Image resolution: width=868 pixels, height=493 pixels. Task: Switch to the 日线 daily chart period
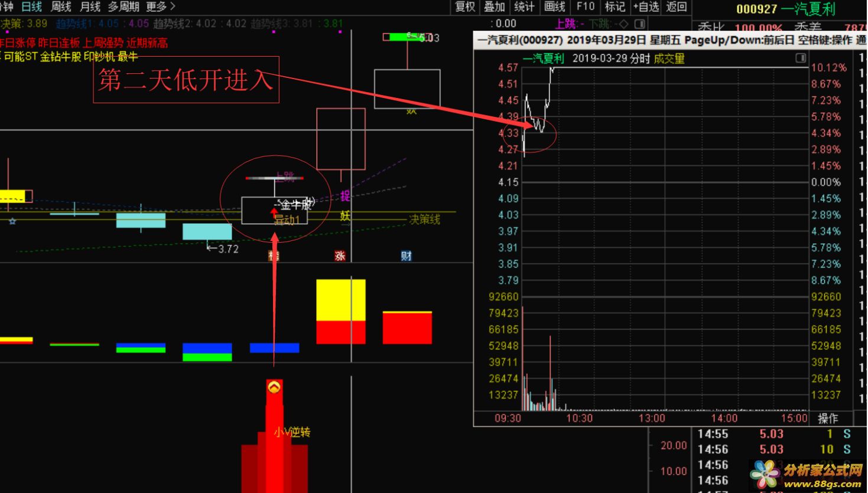pos(32,6)
